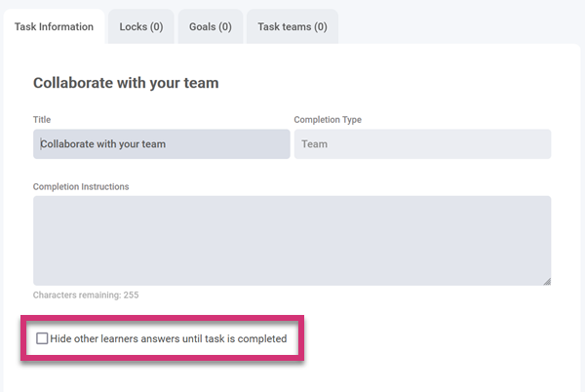Go to the Task teams (0) tab
This screenshot has height=392, width=585.
point(292,26)
